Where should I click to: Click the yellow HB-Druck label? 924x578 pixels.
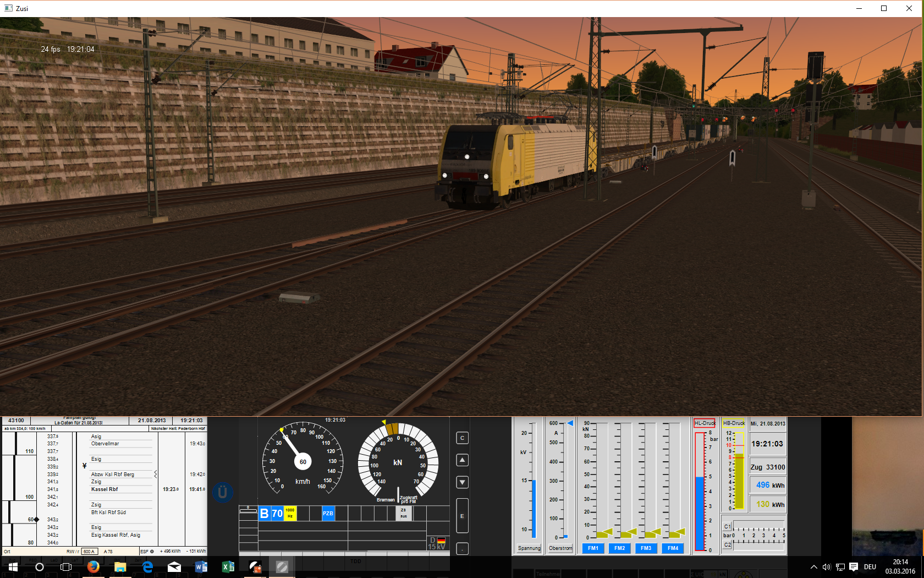734,423
